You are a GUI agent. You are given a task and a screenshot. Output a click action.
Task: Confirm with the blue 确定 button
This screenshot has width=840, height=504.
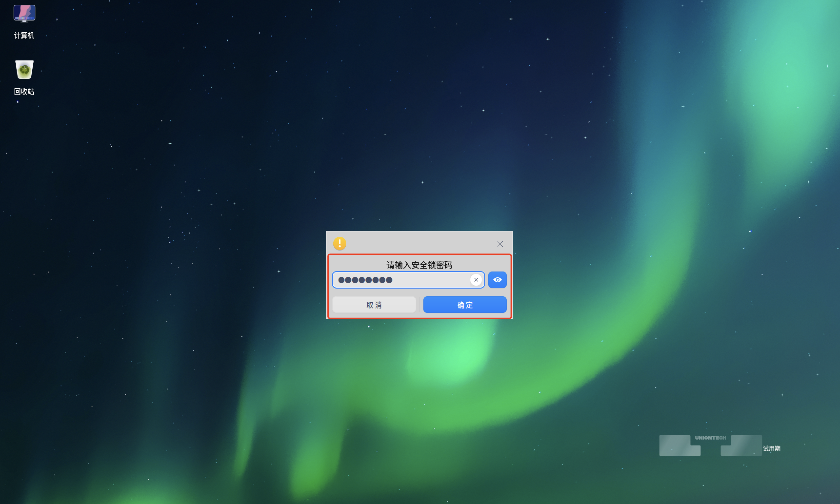465,305
